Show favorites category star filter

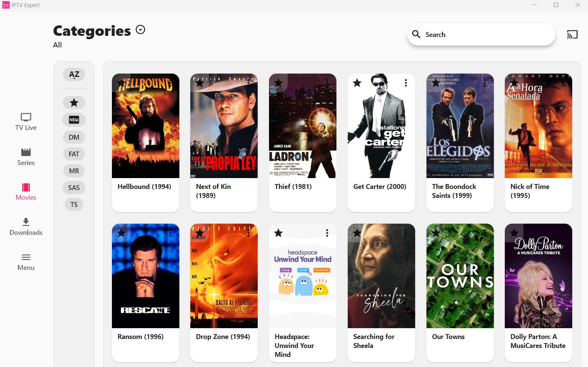(x=74, y=102)
